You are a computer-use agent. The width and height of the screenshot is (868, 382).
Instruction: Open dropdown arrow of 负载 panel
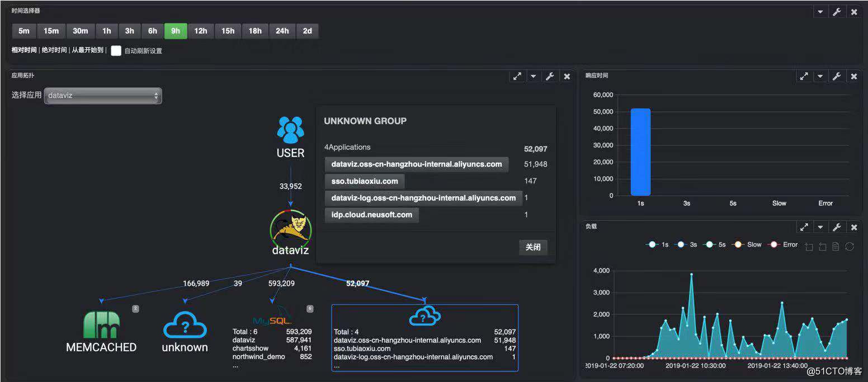(820, 227)
